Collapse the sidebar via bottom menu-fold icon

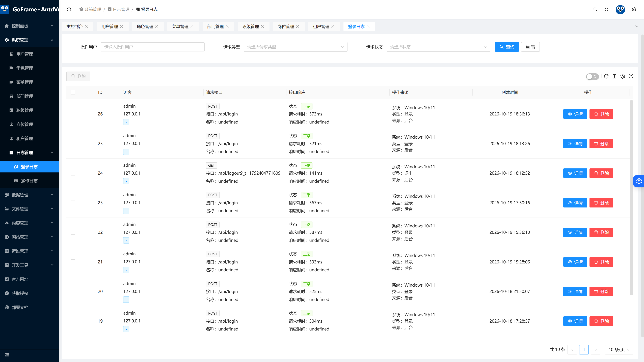7,355
